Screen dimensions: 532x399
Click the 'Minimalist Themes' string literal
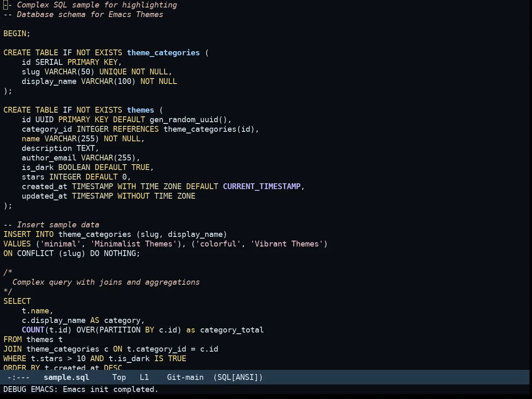[133, 244]
